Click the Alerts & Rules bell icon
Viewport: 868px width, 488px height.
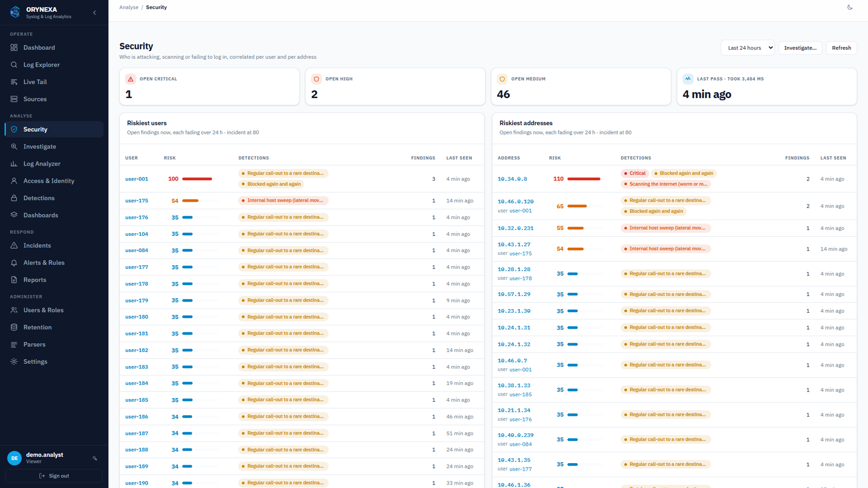tap(14, 262)
